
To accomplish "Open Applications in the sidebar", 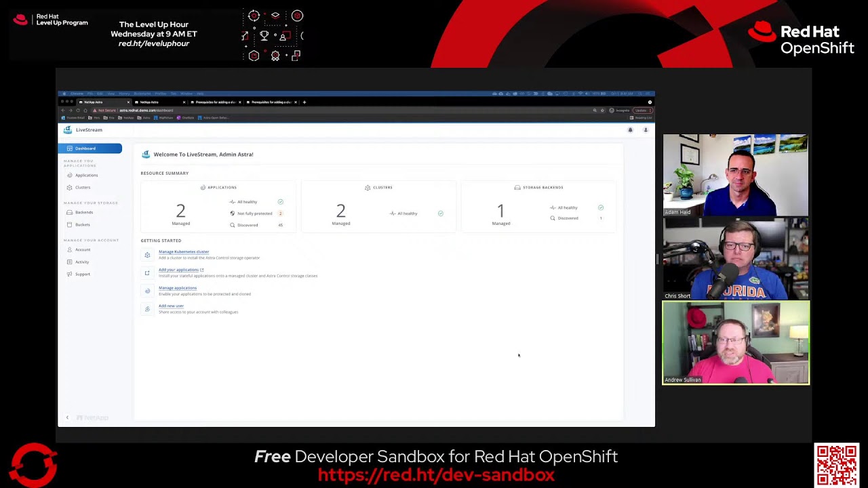I will coord(86,175).
